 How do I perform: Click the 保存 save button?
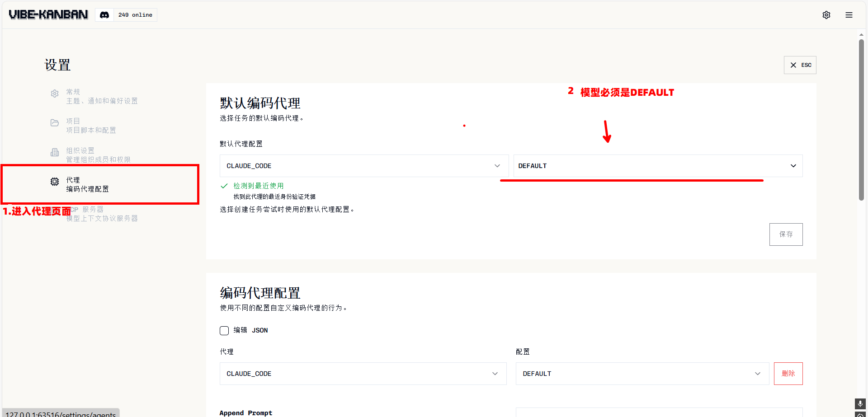[786, 234]
